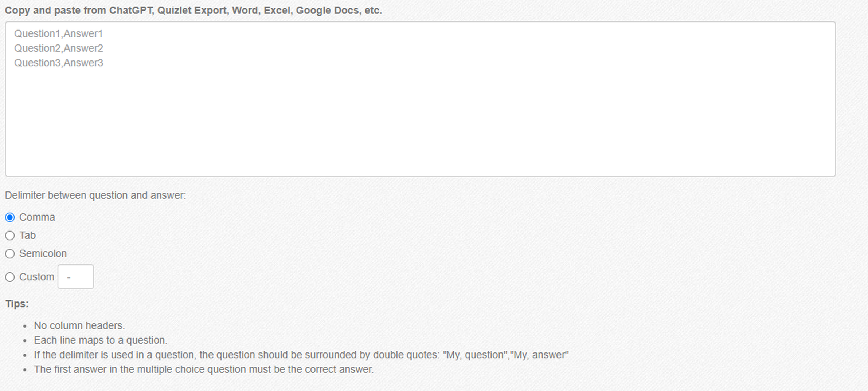Choose the Tab delimiter radio button
Image resolution: width=868 pixels, height=391 pixels.
click(x=10, y=236)
